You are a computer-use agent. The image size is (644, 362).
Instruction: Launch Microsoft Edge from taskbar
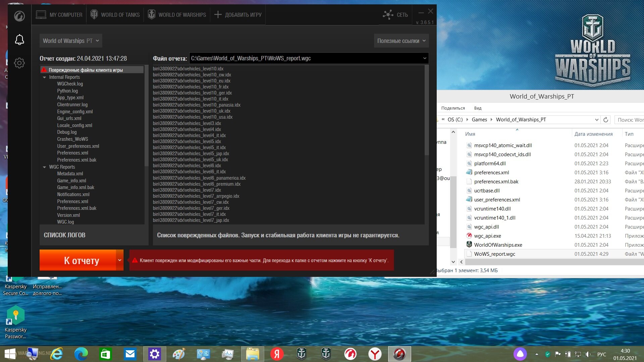[x=81, y=354]
